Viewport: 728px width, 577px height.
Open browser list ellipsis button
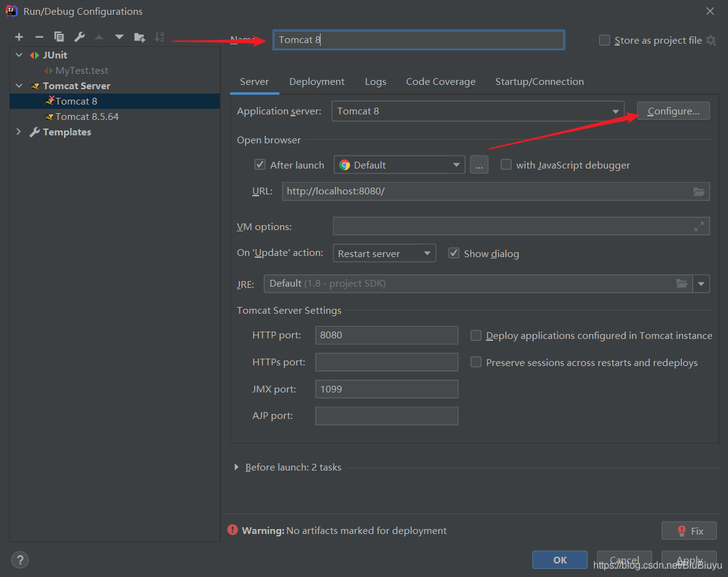pyautogui.click(x=479, y=165)
